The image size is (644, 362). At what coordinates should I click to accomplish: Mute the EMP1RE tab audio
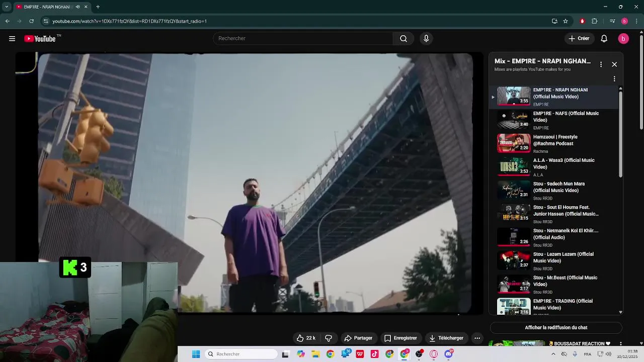pos(77,7)
